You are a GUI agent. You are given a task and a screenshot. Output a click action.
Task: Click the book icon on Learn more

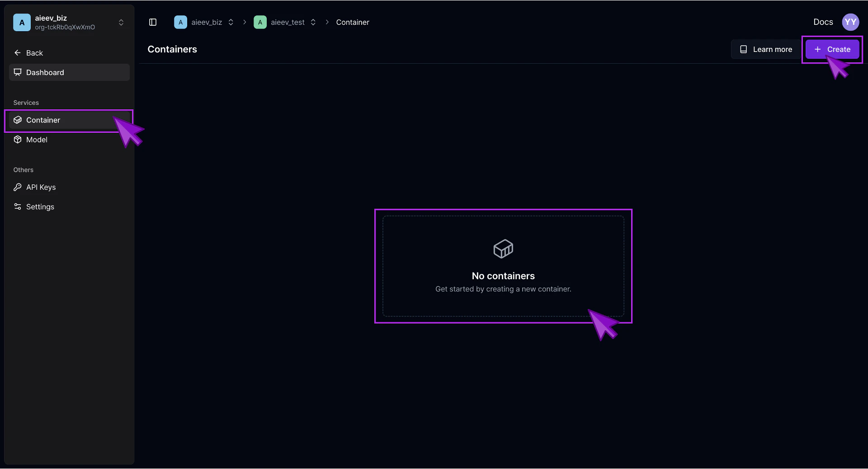click(x=744, y=49)
